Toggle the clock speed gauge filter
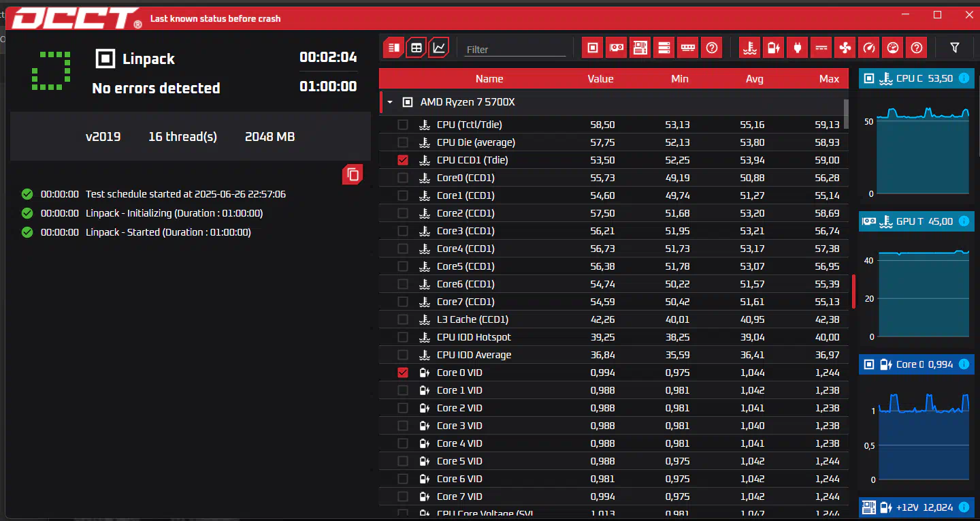The image size is (980, 521). [869, 48]
